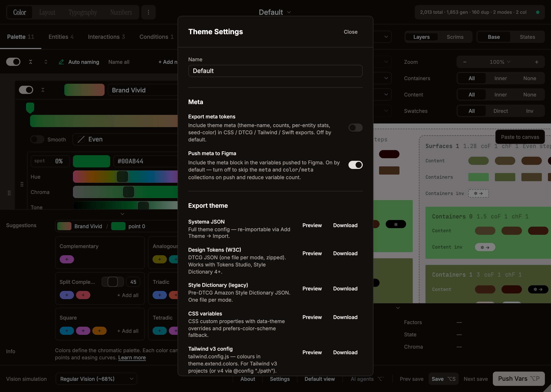The image size is (551, 392).
Task: Enable the Export meta tokens toggle
Action: coord(355,128)
